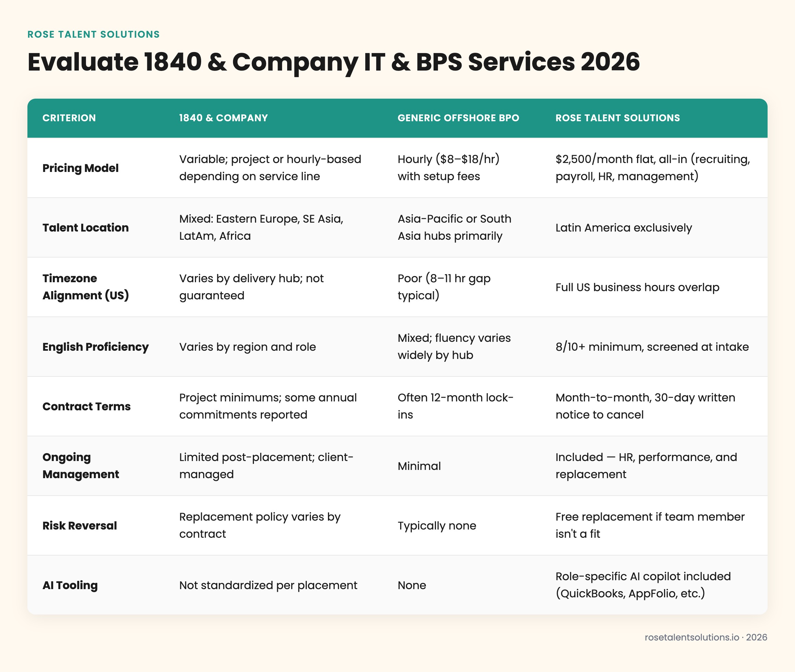Click 'Mixed; fluency varies widely by hub' cell
This screenshot has height=672, width=795.
coord(454,347)
